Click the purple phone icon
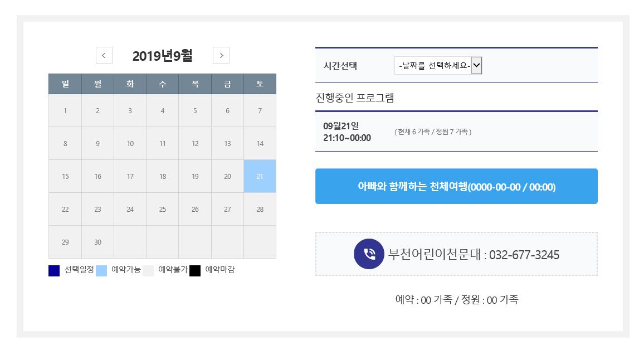This screenshot has height=350, width=644. [x=369, y=254]
